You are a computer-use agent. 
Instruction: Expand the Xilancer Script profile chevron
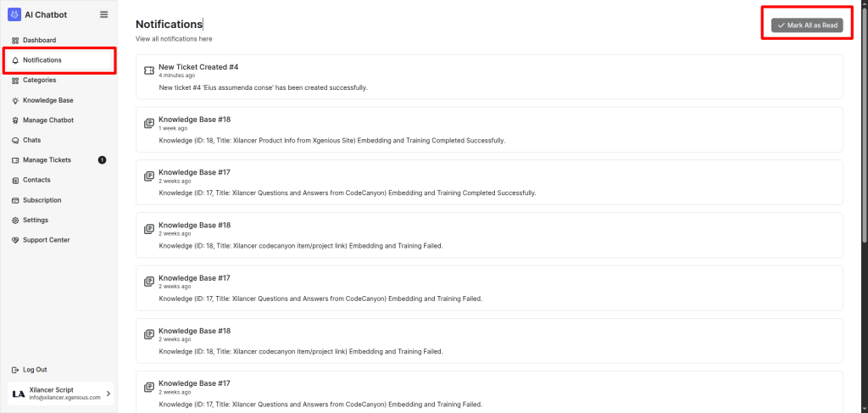click(108, 393)
